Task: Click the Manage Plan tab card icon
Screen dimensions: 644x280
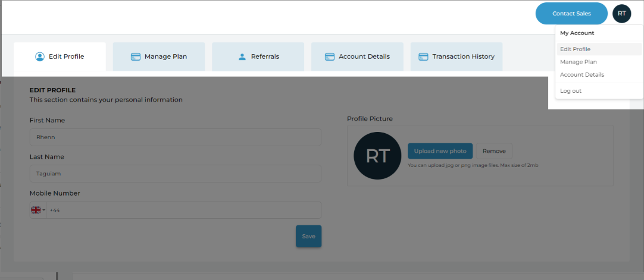Action: pyautogui.click(x=136, y=56)
